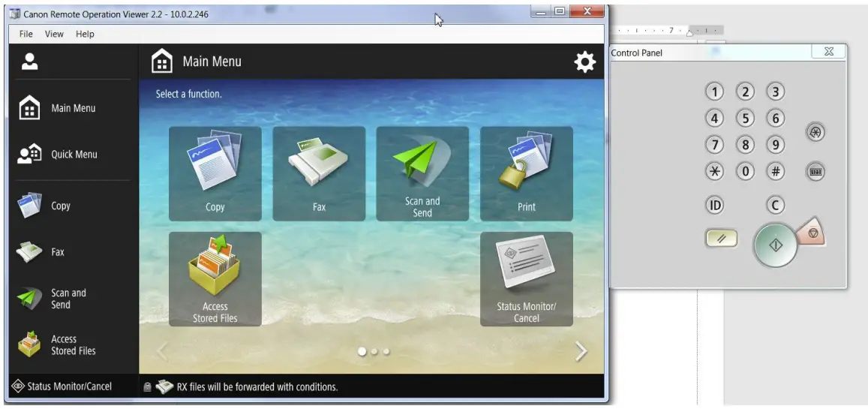Click the counter check key on Control Panel

click(x=816, y=172)
